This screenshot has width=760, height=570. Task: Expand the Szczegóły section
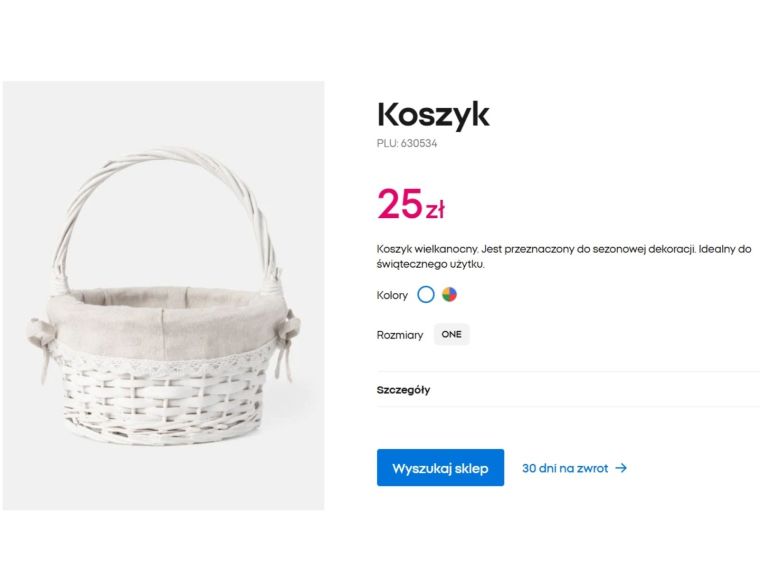coord(404,390)
